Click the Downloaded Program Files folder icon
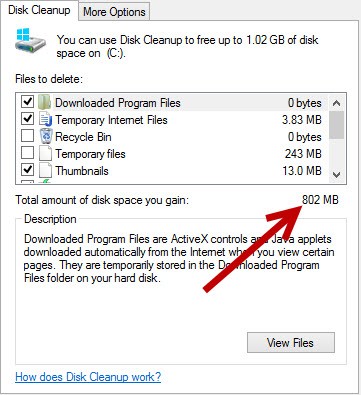The width and height of the screenshot is (361, 395). pos(44,102)
